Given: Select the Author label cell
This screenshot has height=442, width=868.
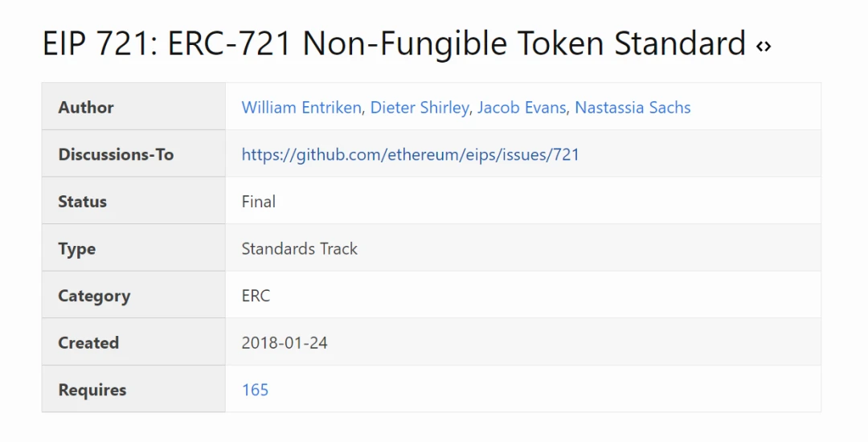Looking at the screenshot, I should 133,107.
